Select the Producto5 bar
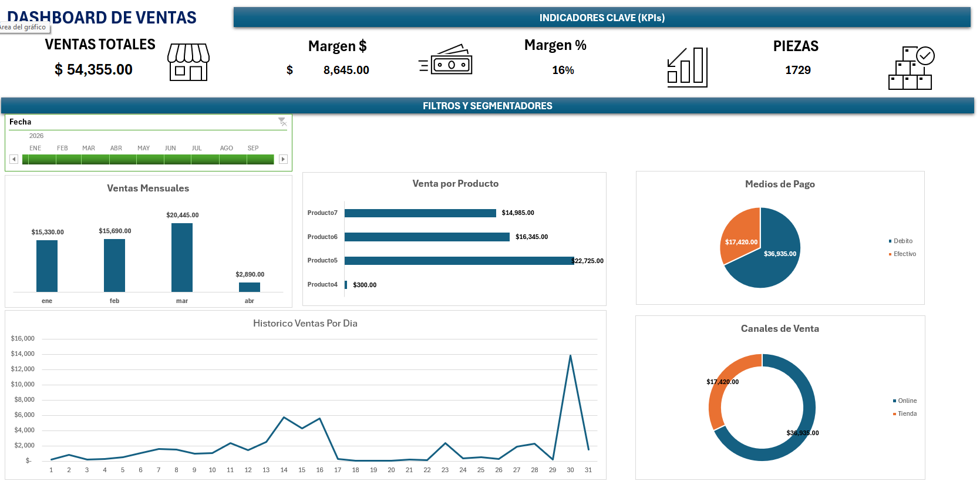 [x=459, y=261]
